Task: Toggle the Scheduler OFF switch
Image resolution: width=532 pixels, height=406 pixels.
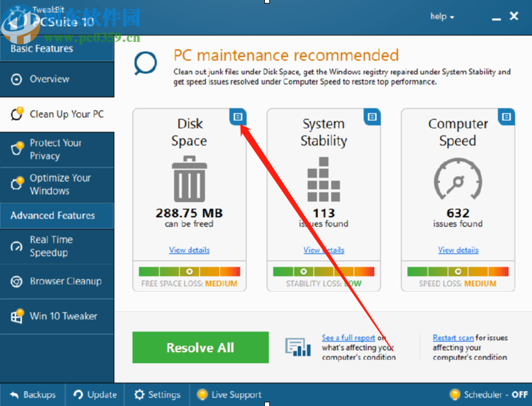Action: tap(489, 395)
